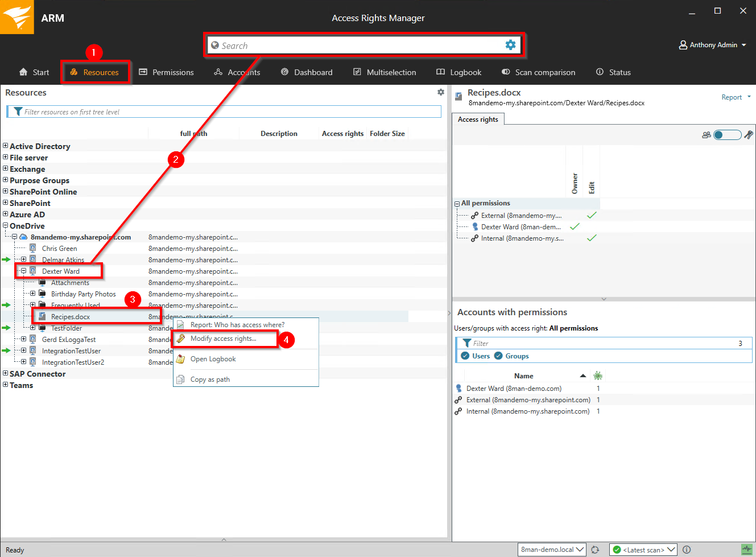The image size is (756, 557).
Task: Sort accounts by the Name column header
Action: (523, 376)
